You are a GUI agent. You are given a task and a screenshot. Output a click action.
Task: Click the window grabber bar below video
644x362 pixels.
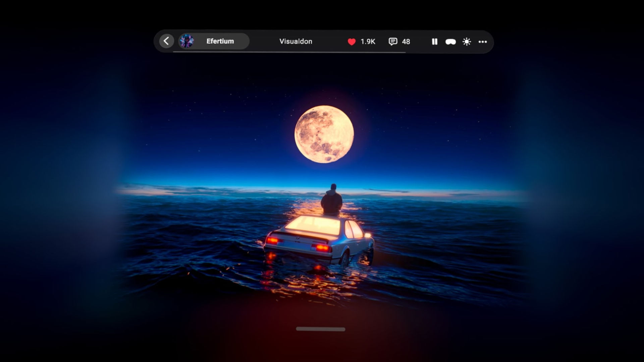pos(320,329)
